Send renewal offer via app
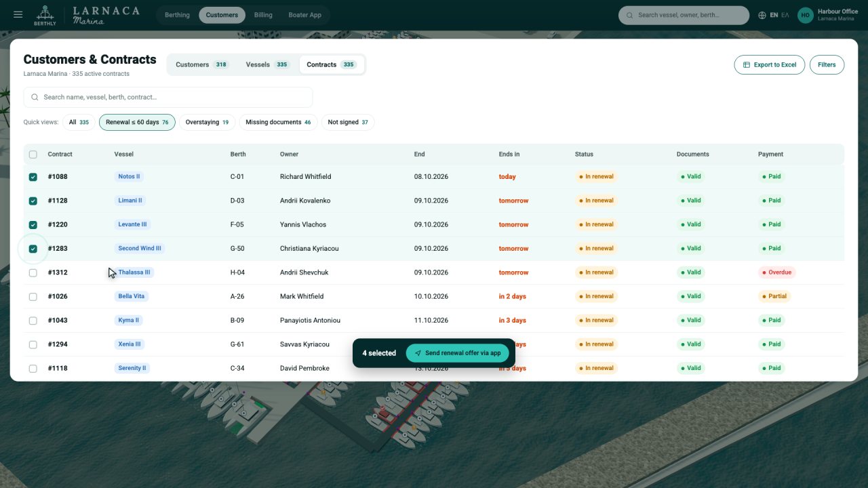The width and height of the screenshot is (868, 488). 458,353
